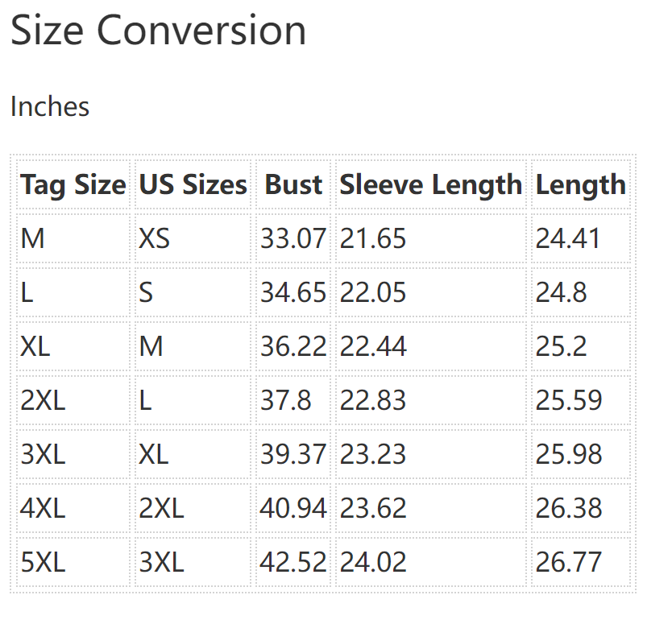Viewport: 672px width, 620px height.
Task: Click the bust value 33.07
Action: point(293,238)
